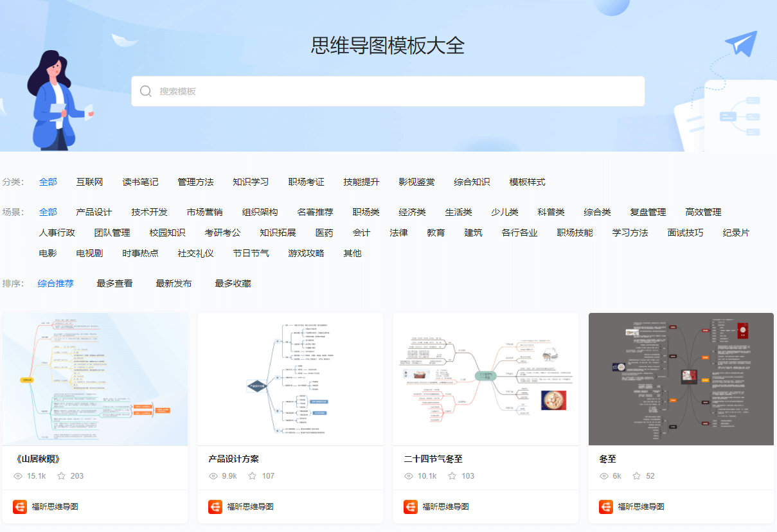Filter by 经济类 scene
777x532 pixels.
(412, 212)
